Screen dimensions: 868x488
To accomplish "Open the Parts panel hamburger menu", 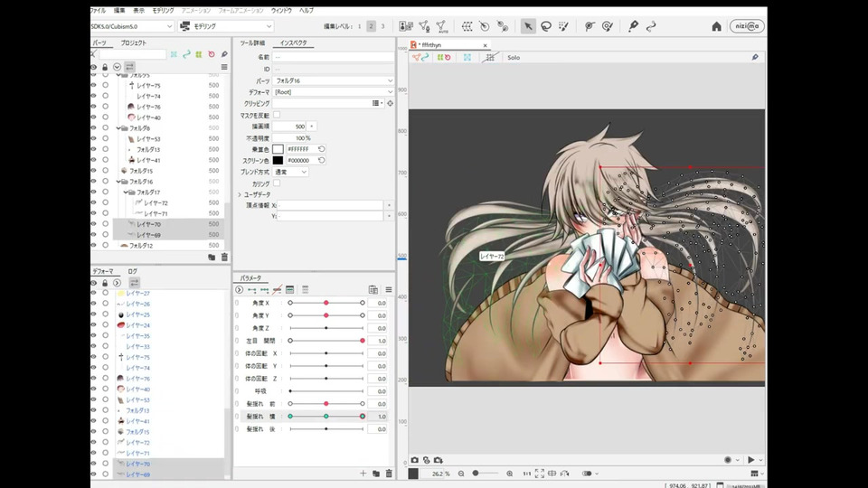I will coord(224,67).
